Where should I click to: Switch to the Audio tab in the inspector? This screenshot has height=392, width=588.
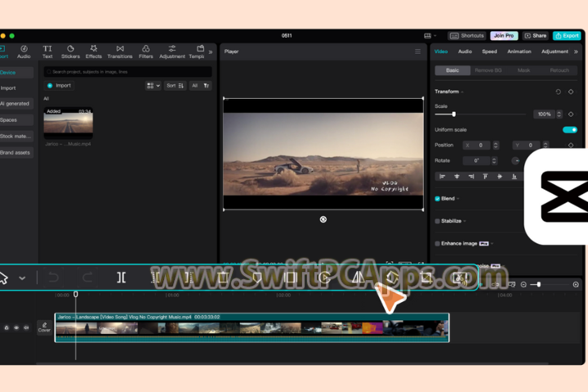pyautogui.click(x=465, y=51)
